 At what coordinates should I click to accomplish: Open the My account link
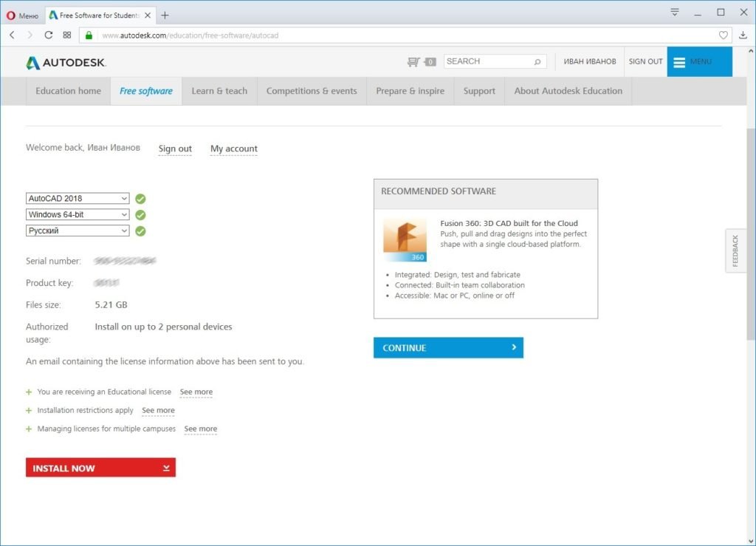pos(234,149)
